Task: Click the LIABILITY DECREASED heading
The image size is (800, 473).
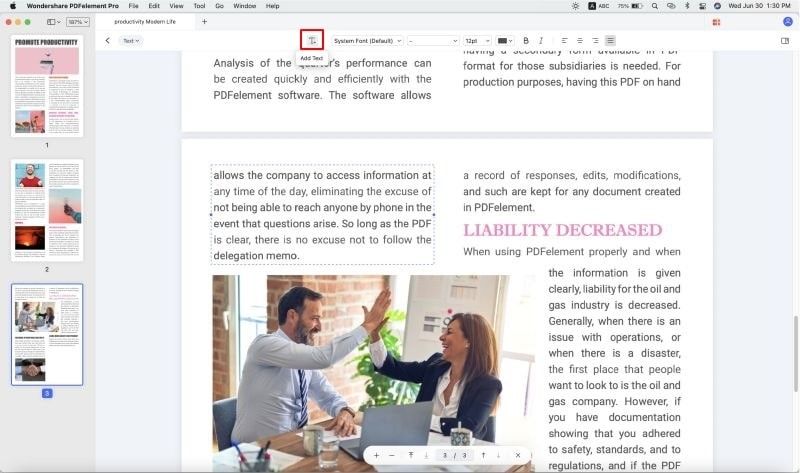Action: (x=562, y=230)
